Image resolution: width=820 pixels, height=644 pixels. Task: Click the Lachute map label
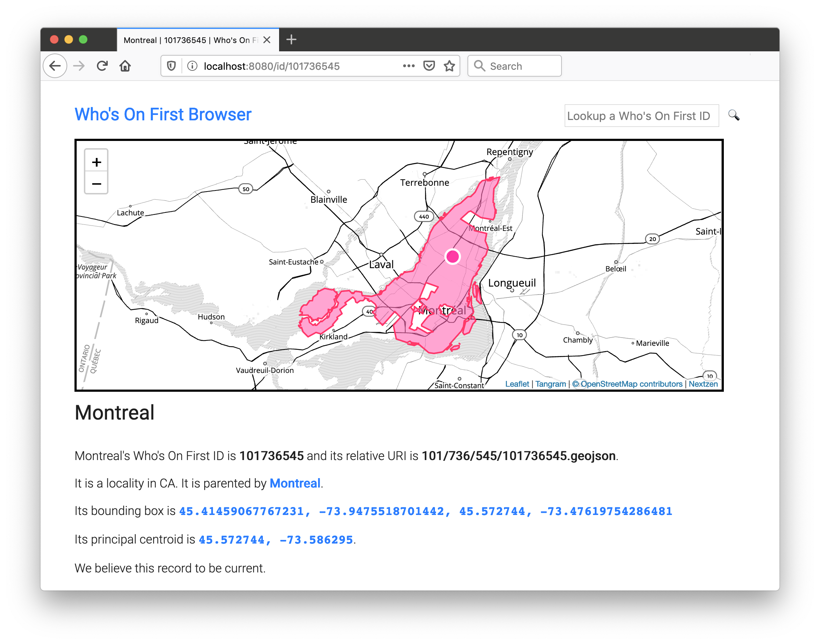[131, 212]
